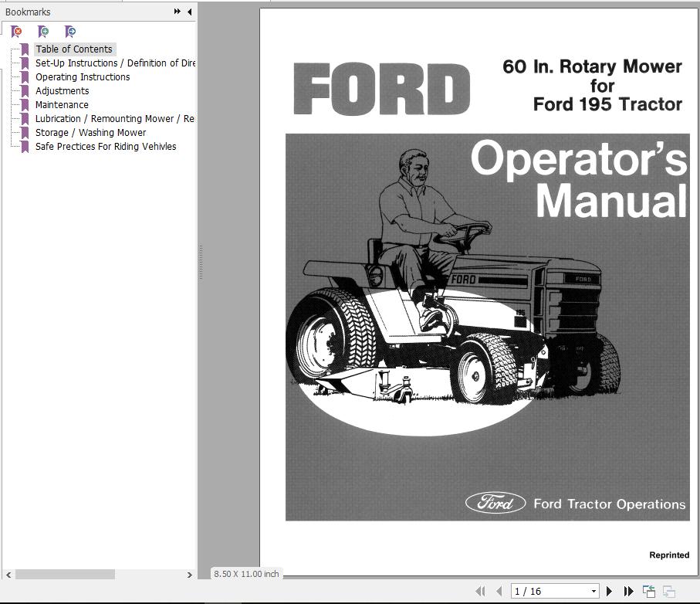Click the Operator's Manual cover page
Viewport: 700px width, 604px height.
click(x=479, y=292)
